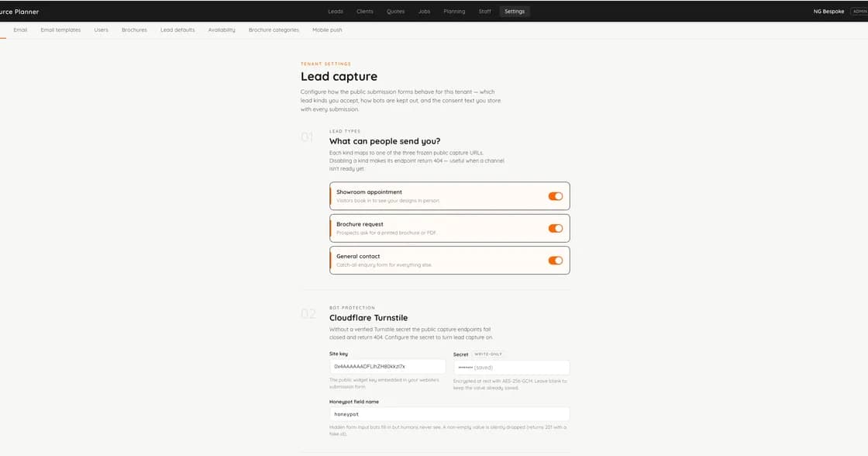Click the ADMIN badge in header
This screenshot has height=456, width=868.
coord(859,11)
